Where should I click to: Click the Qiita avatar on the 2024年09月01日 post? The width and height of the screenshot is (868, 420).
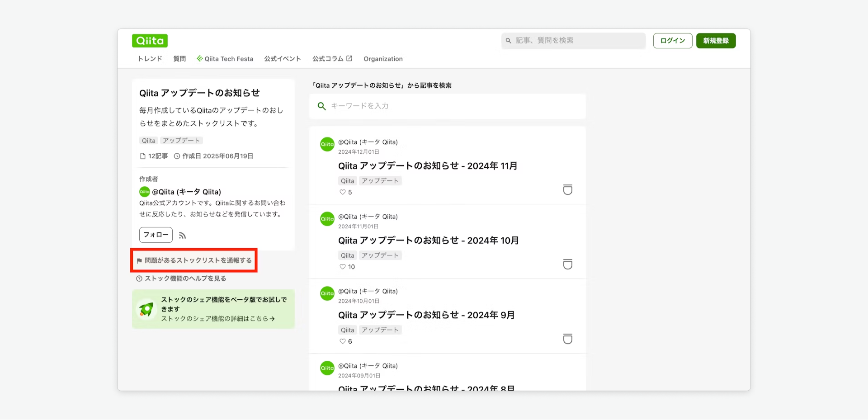327,368
